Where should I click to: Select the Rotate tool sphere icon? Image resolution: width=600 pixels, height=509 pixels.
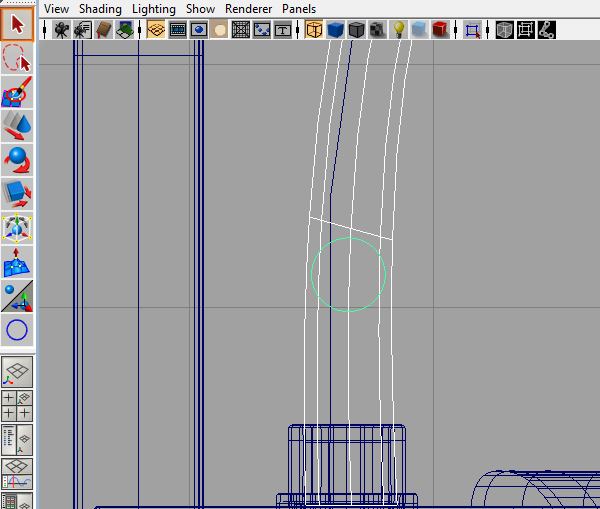[17, 160]
